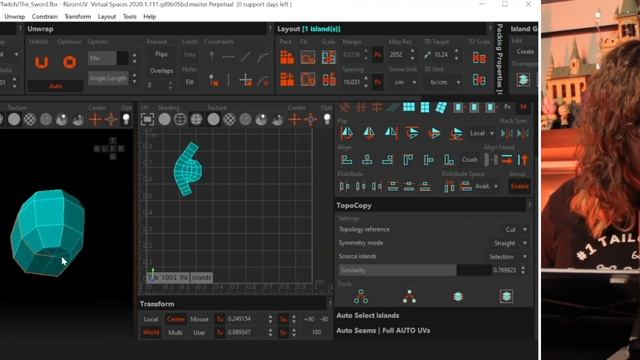This screenshot has height=360, width=640.
Task: Step the Similarity value arrows
Action: coord(523,270)
